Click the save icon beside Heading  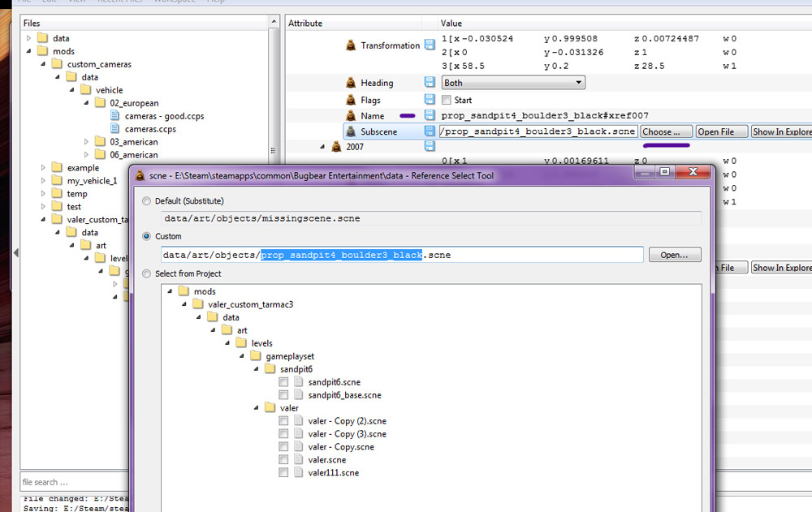[430, 82]
